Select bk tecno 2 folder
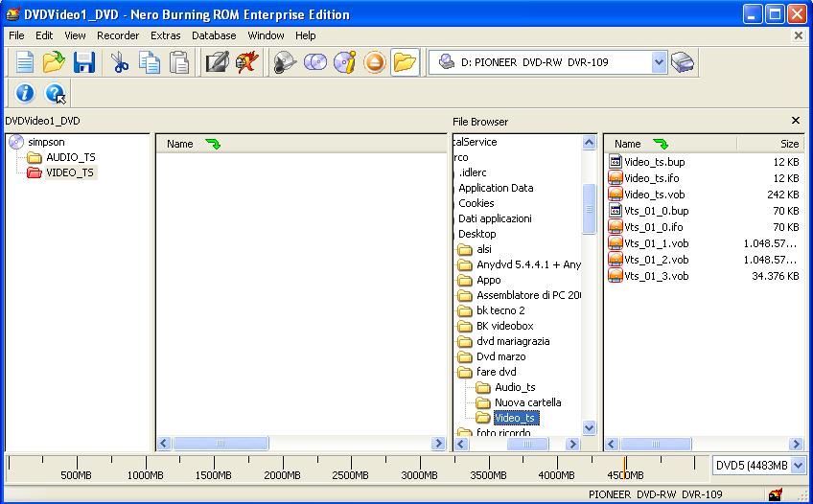Screen dimensions: 813x504 [500, 310]
